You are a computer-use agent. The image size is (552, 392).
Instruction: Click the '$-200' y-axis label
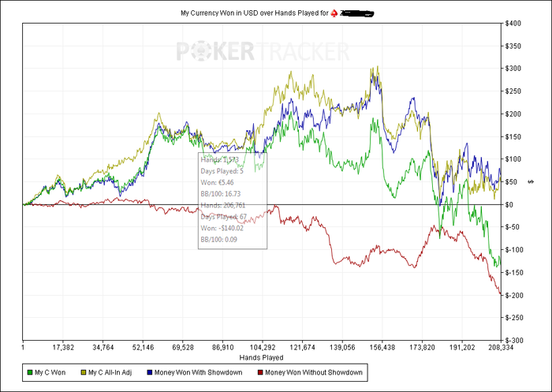click(x=514, y=295)
